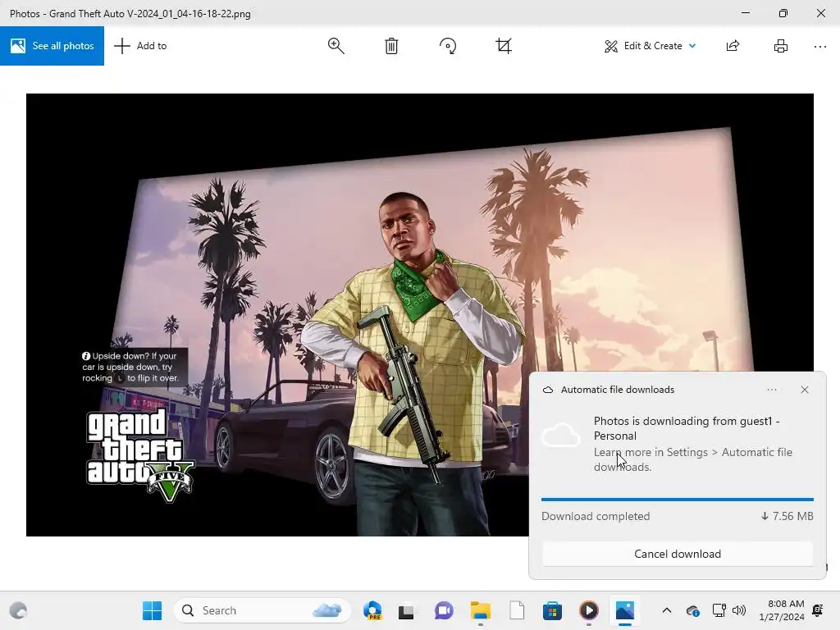This screenshot has width=840, height=630.
Task: Dismiss the Automatic file downloads notification
Action: (x=805, y=390)
